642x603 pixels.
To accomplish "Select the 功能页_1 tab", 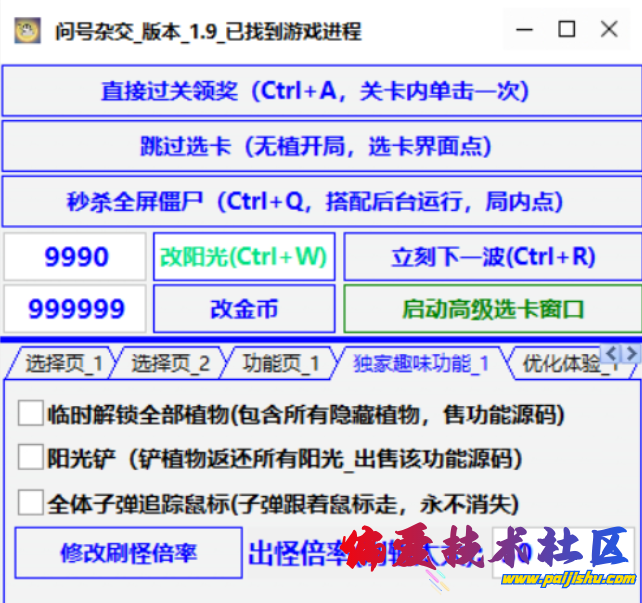I will 280,363.
